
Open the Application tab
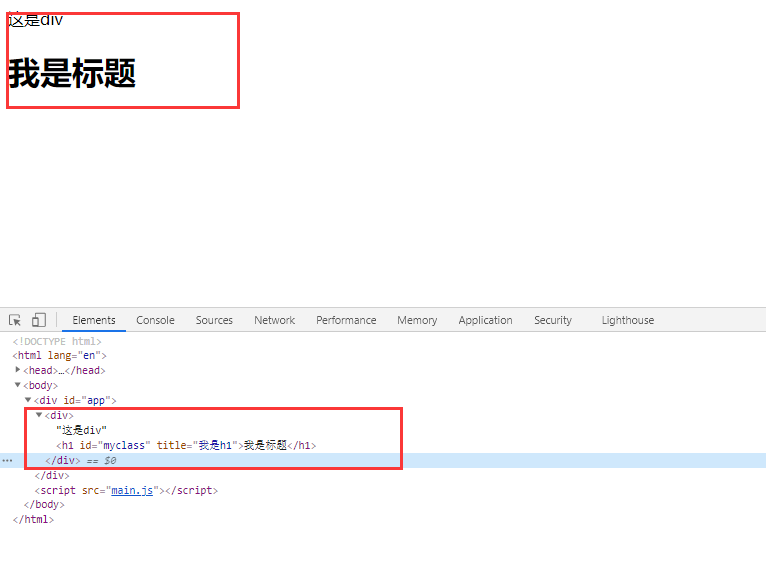(485, 320)
